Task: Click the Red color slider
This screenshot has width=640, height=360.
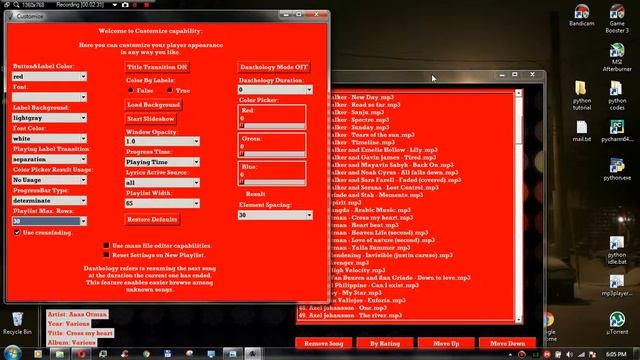Action: [x=272, y=126]
